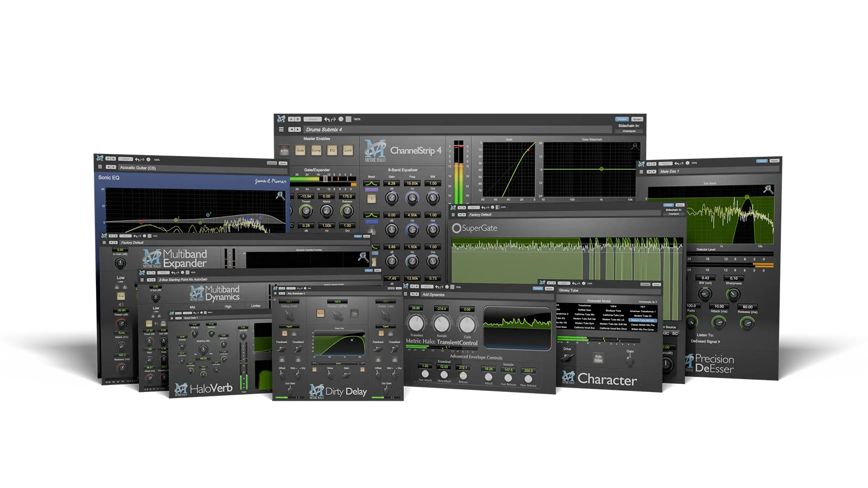Toggle Auto Drive button in Character
The height and width of the screenshot is (488, 868).
tap(598, 358)
